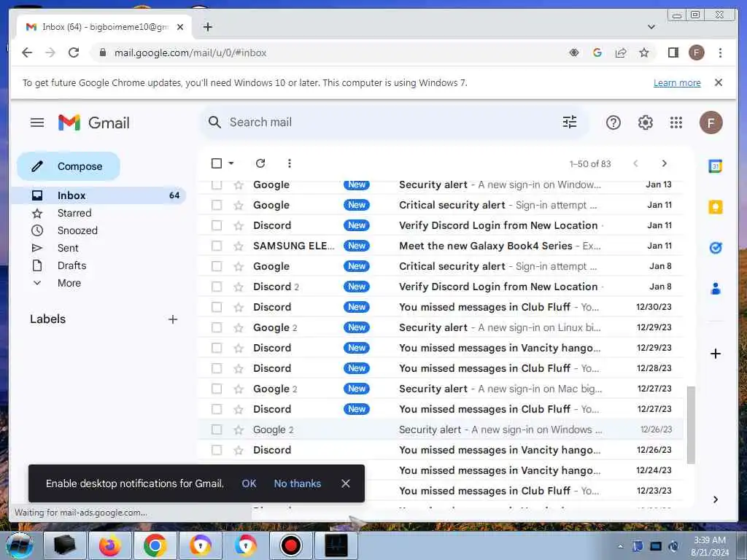
Task: Go to next page of emails
Action: pyautogui.click(x=664, y=163)
